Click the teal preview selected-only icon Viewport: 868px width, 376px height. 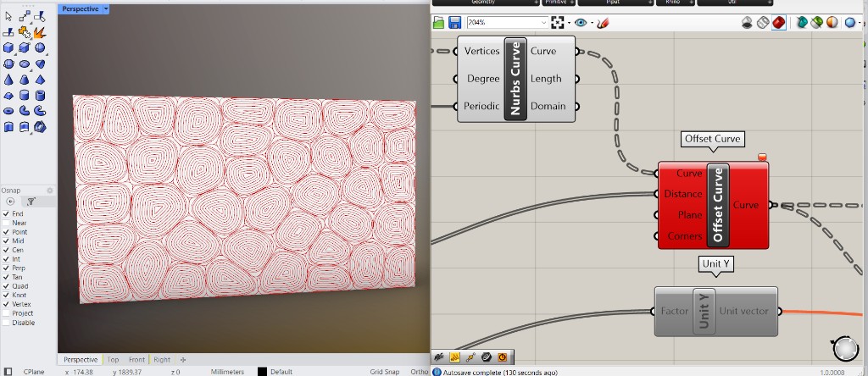pos(802,23)
